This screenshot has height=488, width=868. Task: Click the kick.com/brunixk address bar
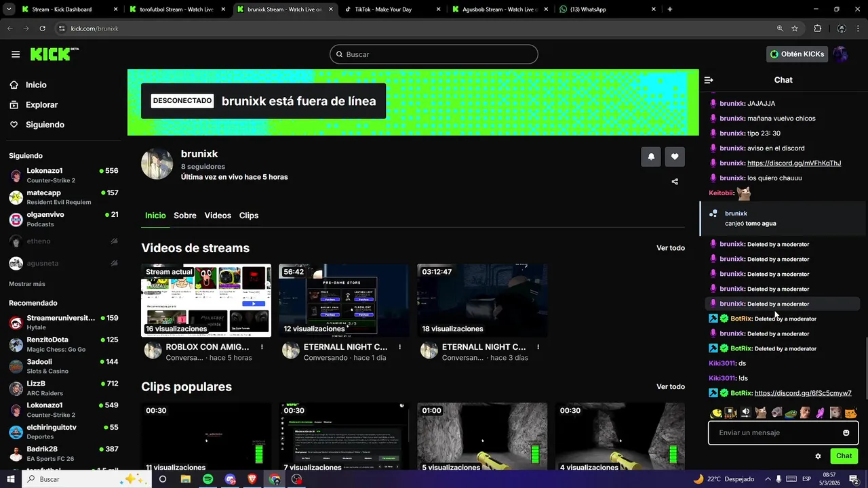414,28
